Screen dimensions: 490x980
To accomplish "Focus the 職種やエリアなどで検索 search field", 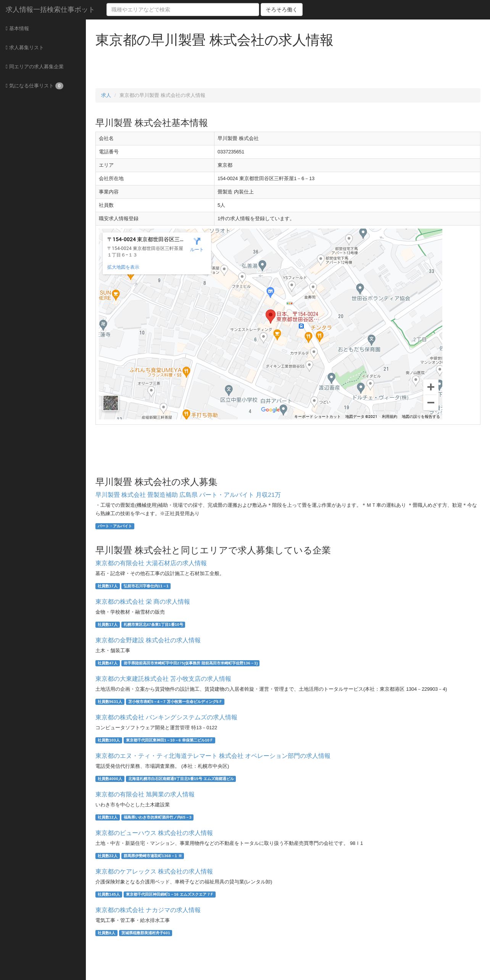I will click(x=182, y=10).
